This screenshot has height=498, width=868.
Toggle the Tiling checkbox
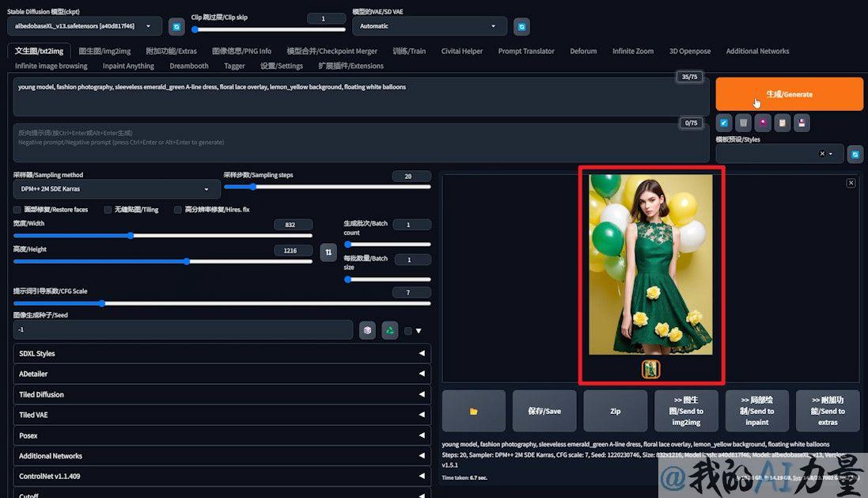(108, 209)
